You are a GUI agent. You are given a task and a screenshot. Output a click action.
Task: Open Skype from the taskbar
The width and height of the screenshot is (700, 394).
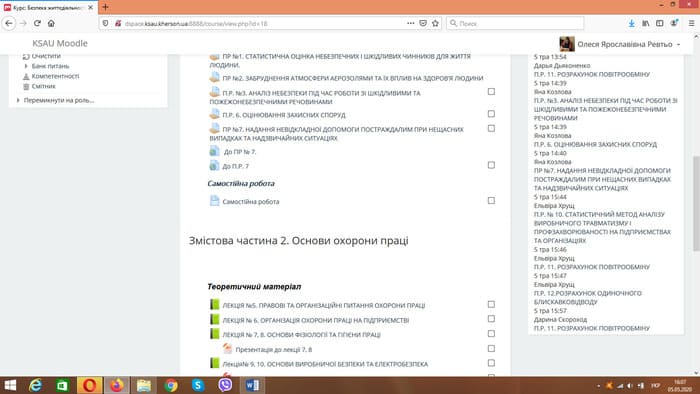(x=198, y=385)
